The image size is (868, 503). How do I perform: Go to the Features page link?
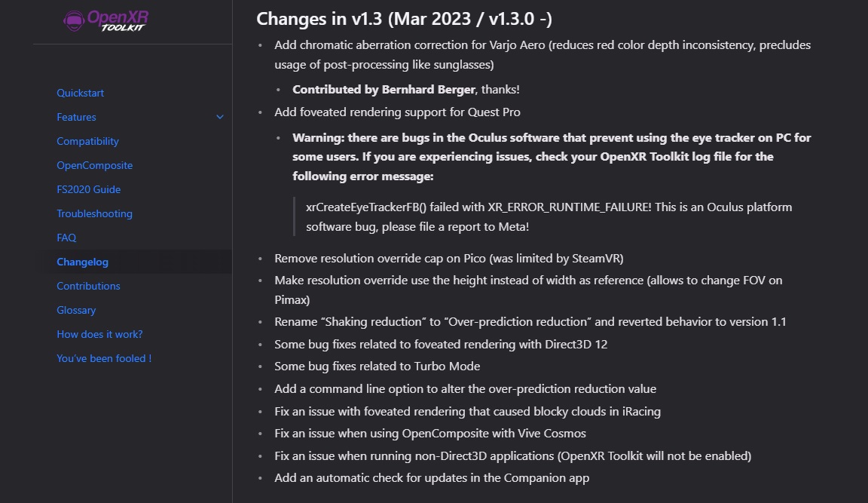[x=76, y=117]
